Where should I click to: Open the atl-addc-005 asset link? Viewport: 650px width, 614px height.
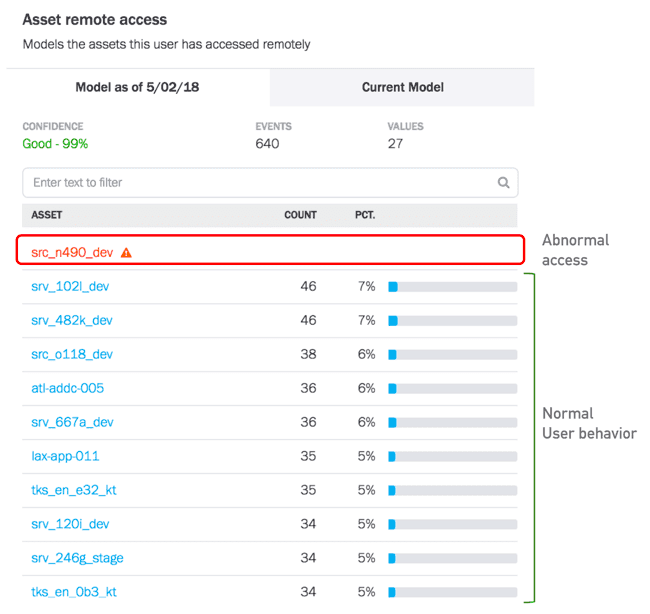click(68, 388)
